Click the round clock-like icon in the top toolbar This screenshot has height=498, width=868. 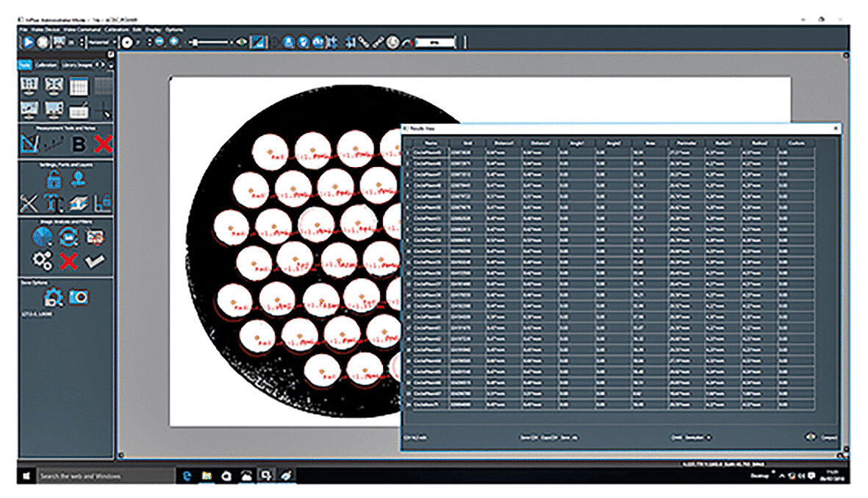click(392, 42)
